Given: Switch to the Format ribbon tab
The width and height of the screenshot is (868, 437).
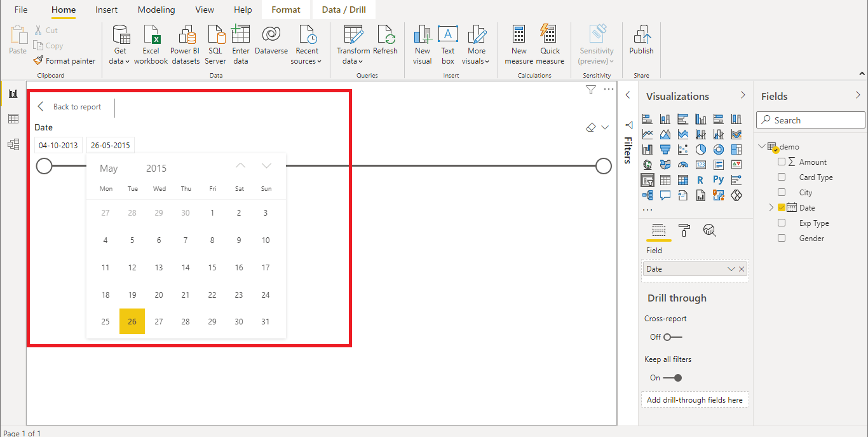Looking at the screenshot, I should click(285, 10).
